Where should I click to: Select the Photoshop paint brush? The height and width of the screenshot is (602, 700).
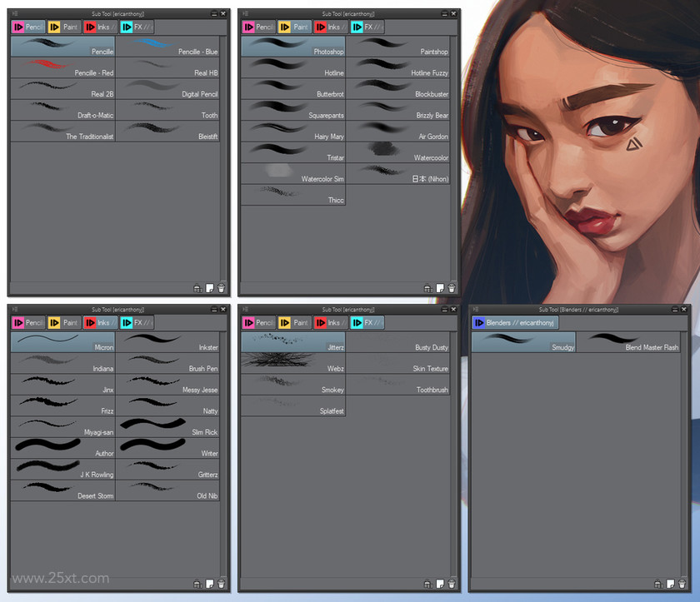pyautogui.click(x=292, y=47)
